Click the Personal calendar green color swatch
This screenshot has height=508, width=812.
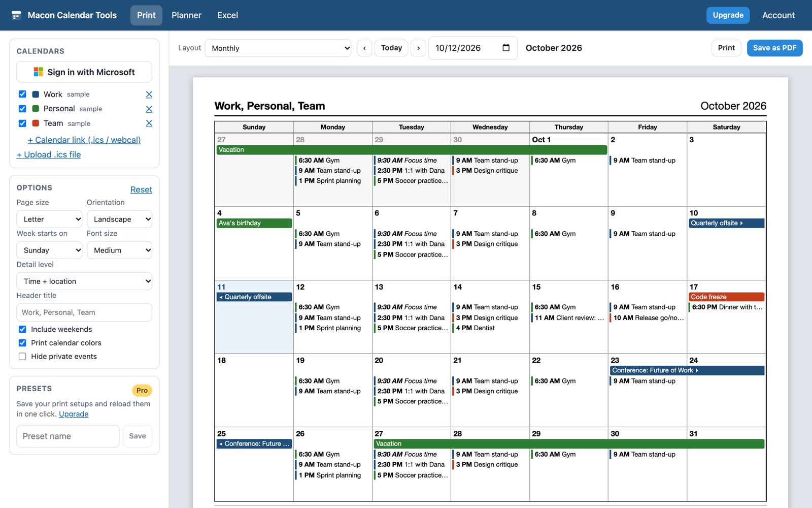[x=36, y=109]
